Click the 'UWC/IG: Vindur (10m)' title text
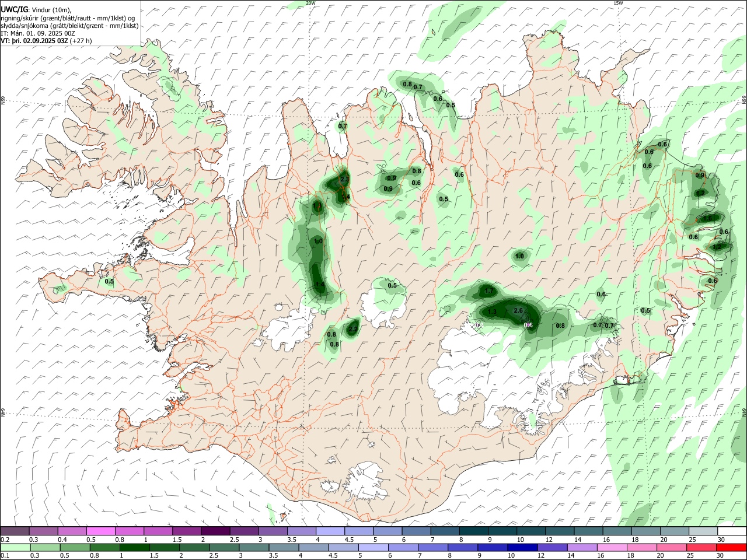This screenshot has width=747, height=560. (36, 9)
